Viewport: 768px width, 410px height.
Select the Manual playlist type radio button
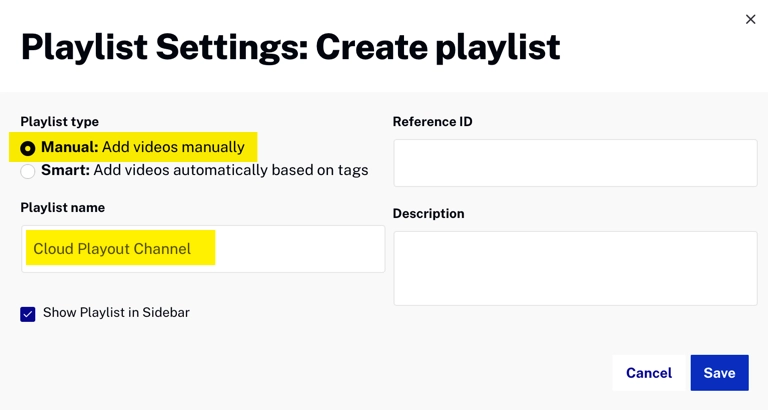[28, 148]
